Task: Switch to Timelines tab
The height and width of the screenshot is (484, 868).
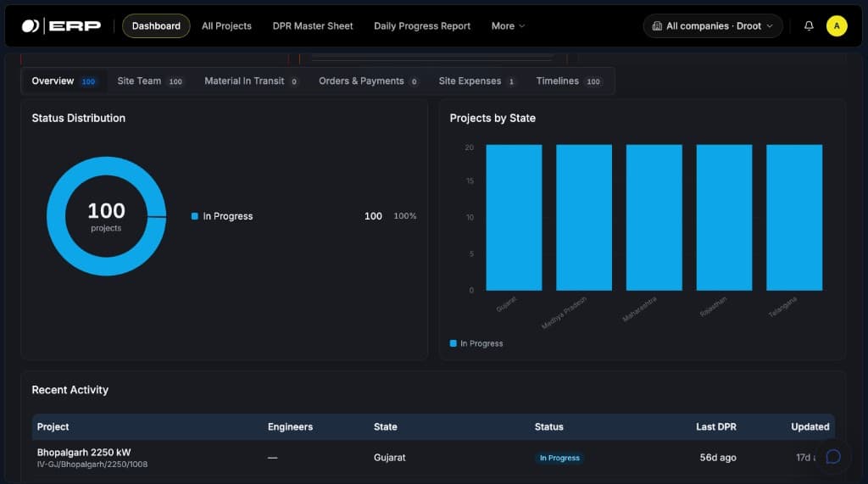Action: [569, 81]
